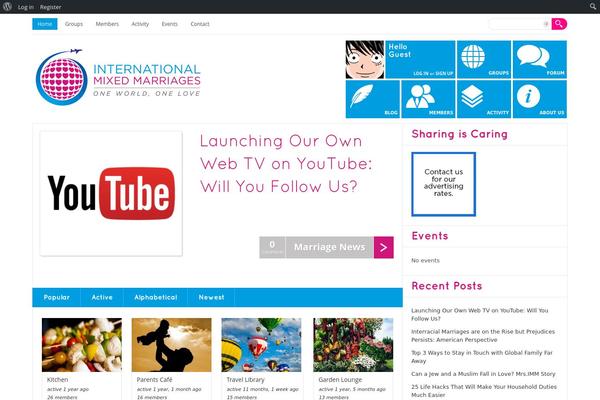Click the guest avatar cartoon face
Viewport: 600px width, 400px height.
[365, 59]
